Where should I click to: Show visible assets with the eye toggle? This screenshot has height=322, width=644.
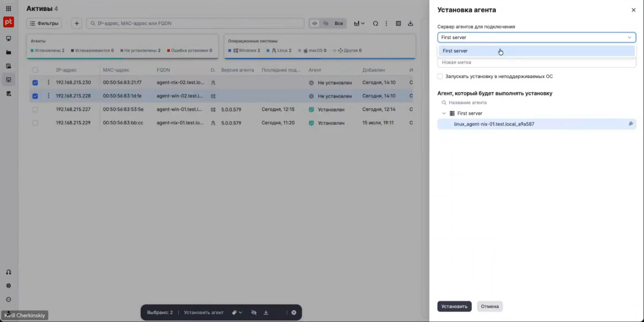315,23
